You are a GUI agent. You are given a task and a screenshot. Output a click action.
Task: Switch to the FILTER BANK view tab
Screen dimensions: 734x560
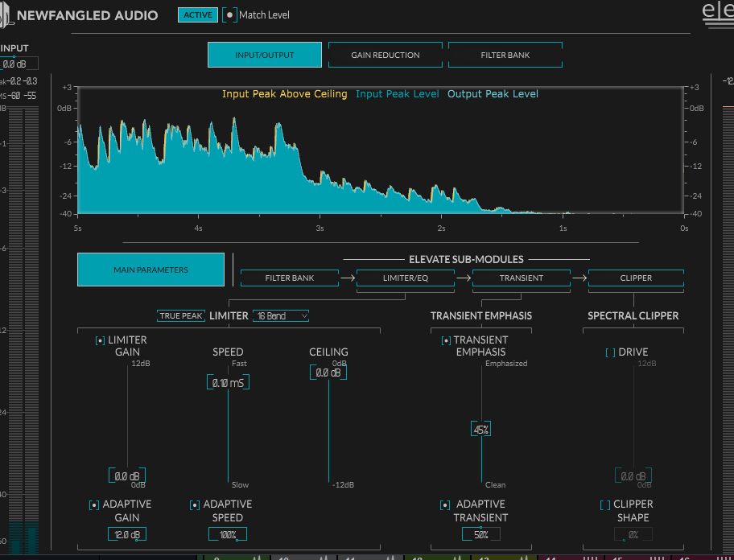(505, 55)
